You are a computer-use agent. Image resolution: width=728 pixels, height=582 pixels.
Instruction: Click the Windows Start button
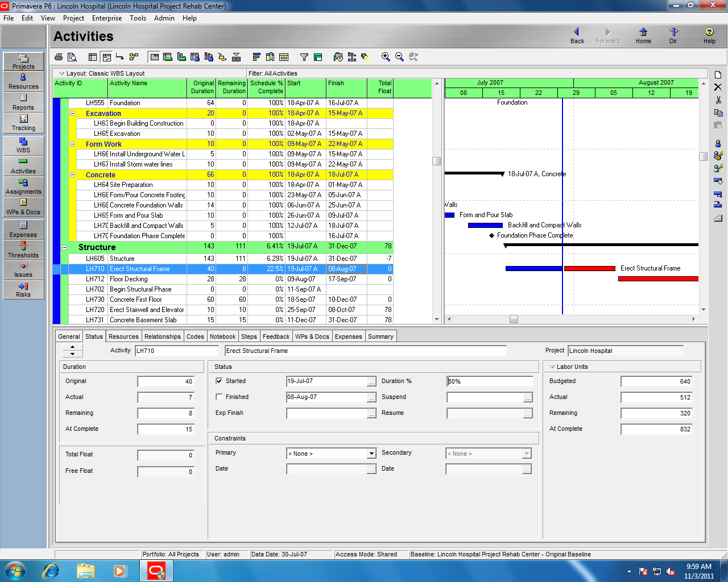tap(14, 571)
